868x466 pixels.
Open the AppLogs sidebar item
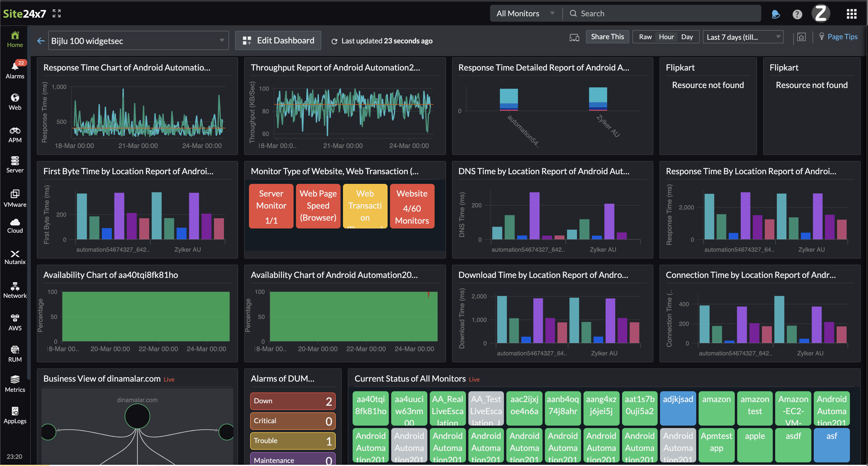15,415
